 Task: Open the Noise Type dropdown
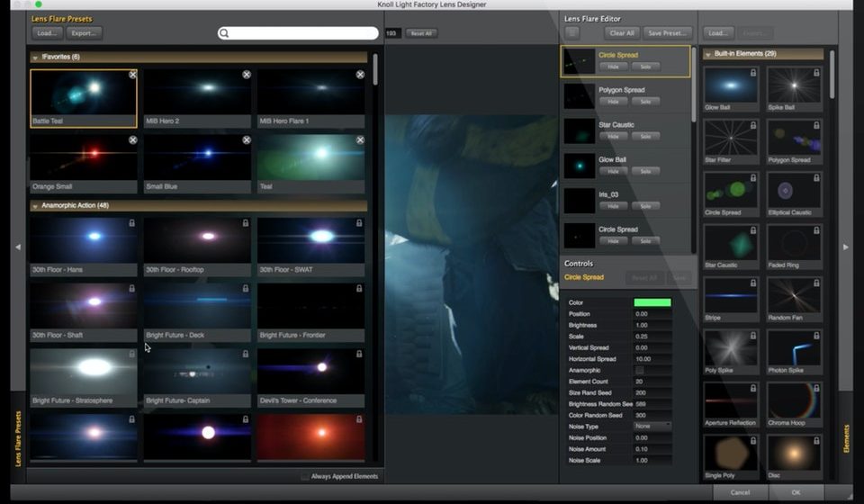point(652,427)
